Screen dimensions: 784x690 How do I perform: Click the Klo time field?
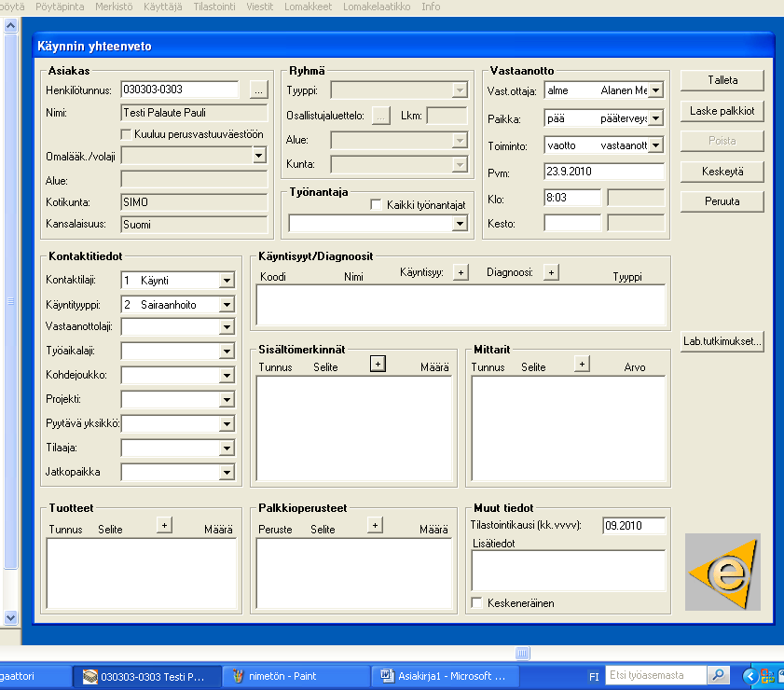click(x=572, y=198)
